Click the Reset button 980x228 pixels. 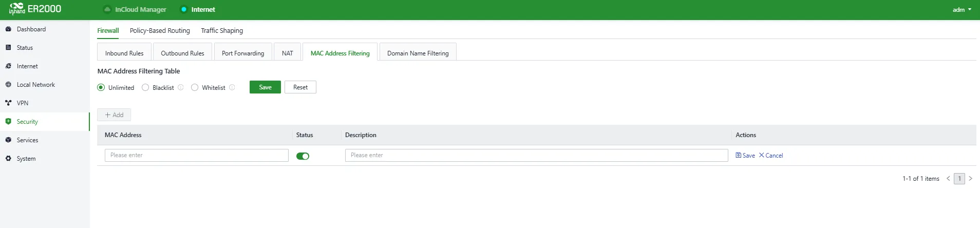click(x=300, y=87)
